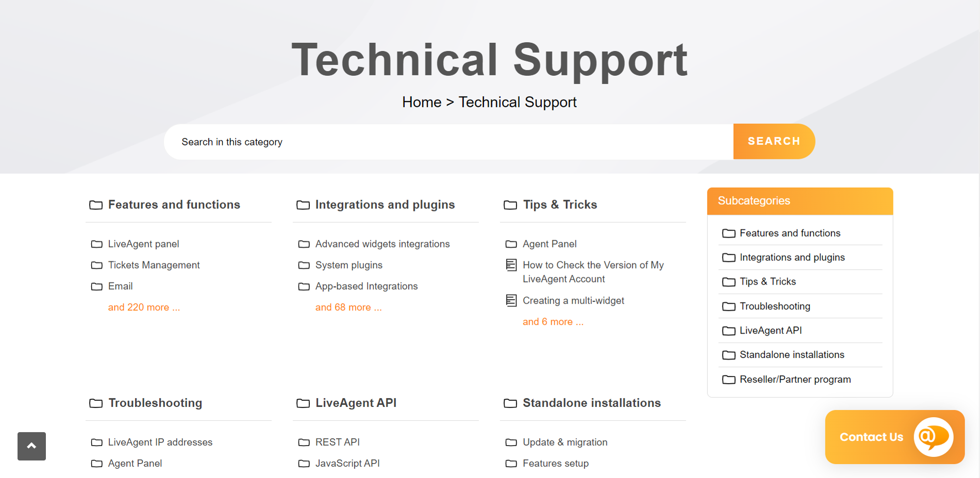Open Standalone installations in the Subcategories sidebar
The image size is (980, 478).
(792, 355)
